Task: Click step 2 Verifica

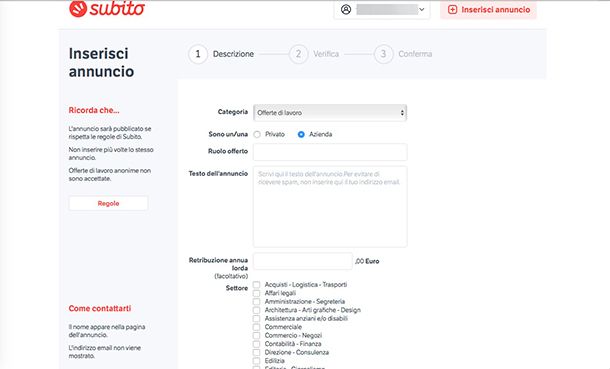Action: pyautogui.click(x=314, y=54)
